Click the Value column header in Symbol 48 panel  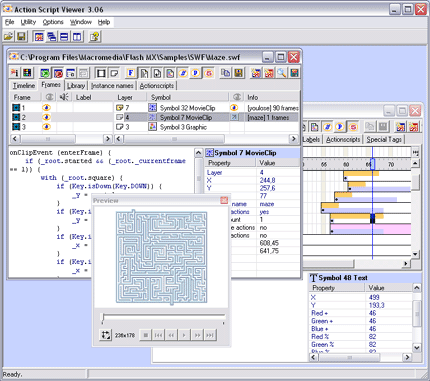point(389,288)
